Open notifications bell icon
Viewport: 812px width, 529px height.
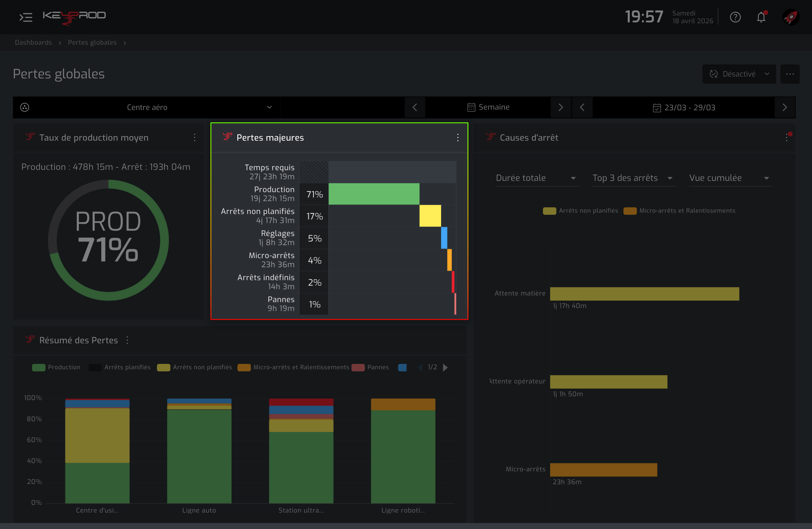pos(761,17)
